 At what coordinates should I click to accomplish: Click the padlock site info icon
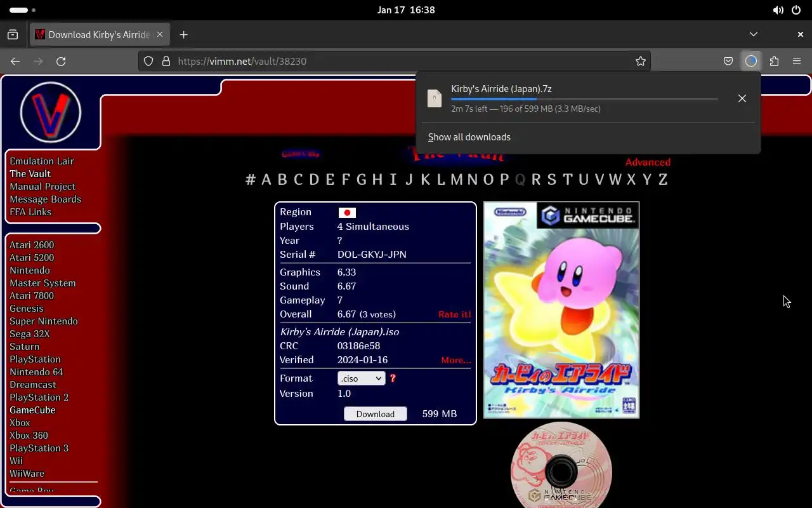point(166,61)
